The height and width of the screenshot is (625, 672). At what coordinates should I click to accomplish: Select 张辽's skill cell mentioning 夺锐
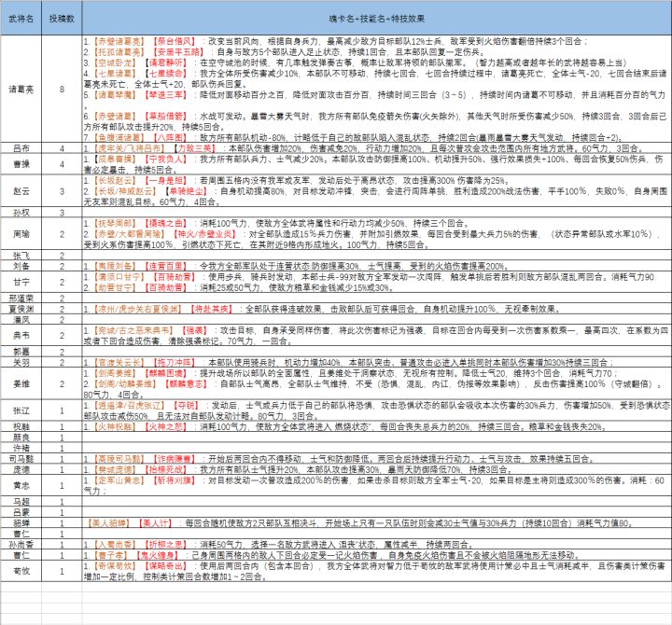tap(377, 410)
